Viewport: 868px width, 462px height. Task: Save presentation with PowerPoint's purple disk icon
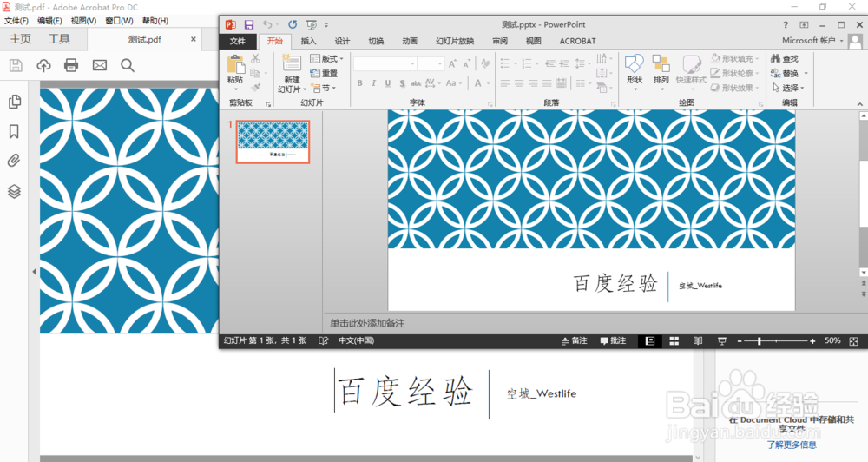point(248,25)
